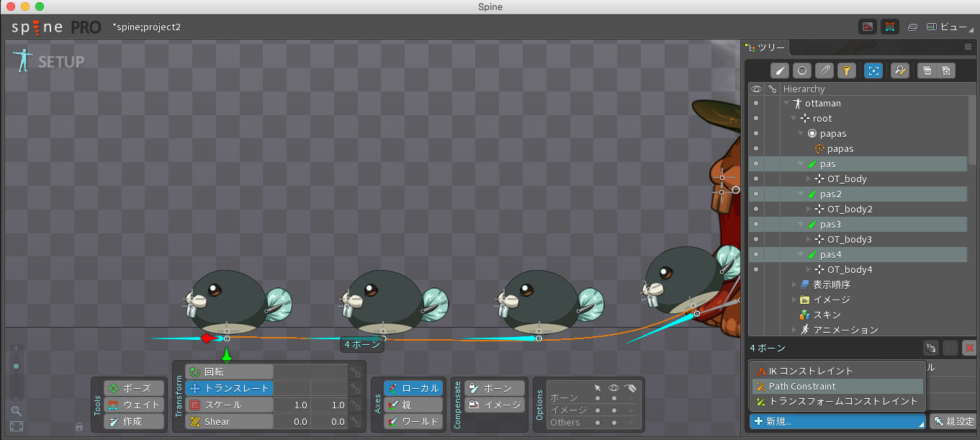Image resolution: width=980 pixels, height=440 pixels.
Task: Click the key icon beside 回転 row
Action: [356, 372]
